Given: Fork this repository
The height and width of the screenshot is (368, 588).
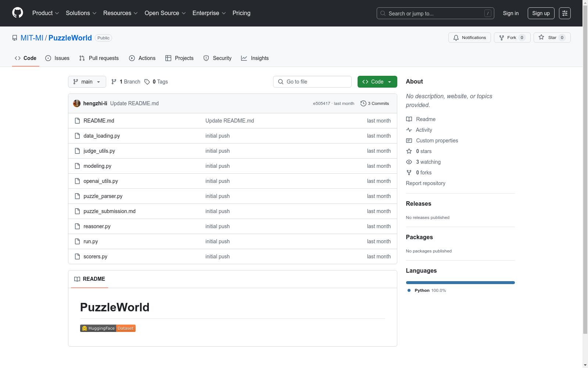Looking at the screenshot, I should coord(512,38).
